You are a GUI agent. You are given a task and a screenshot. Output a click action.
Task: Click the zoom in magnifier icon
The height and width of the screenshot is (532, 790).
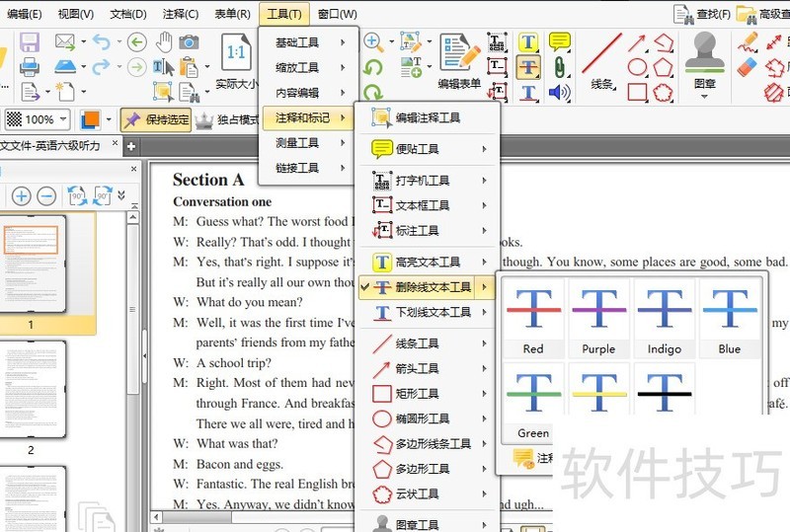point(374,41)
